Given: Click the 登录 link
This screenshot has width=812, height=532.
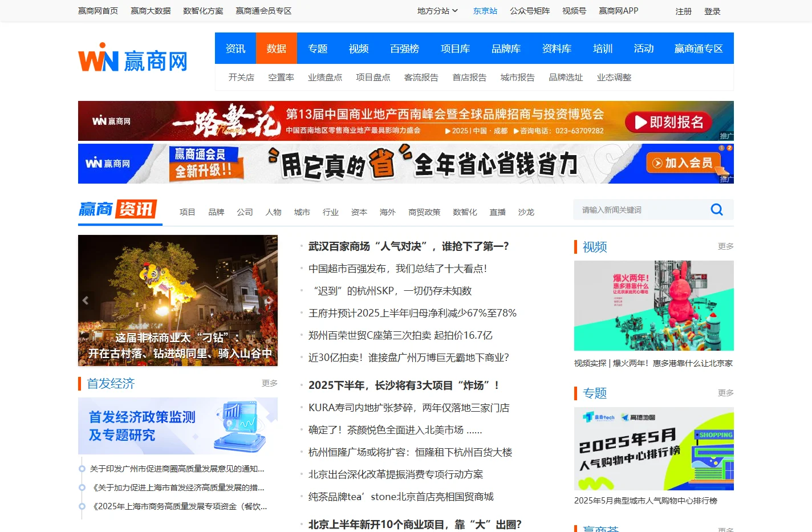Looking at the screenshot, I should (x=712, y=11).
